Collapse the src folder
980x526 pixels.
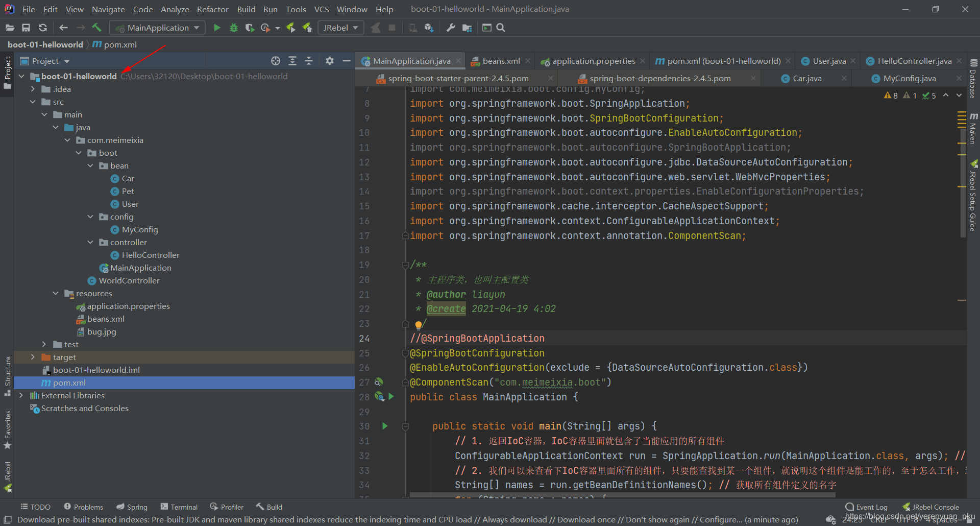click(x=33, y=102)
